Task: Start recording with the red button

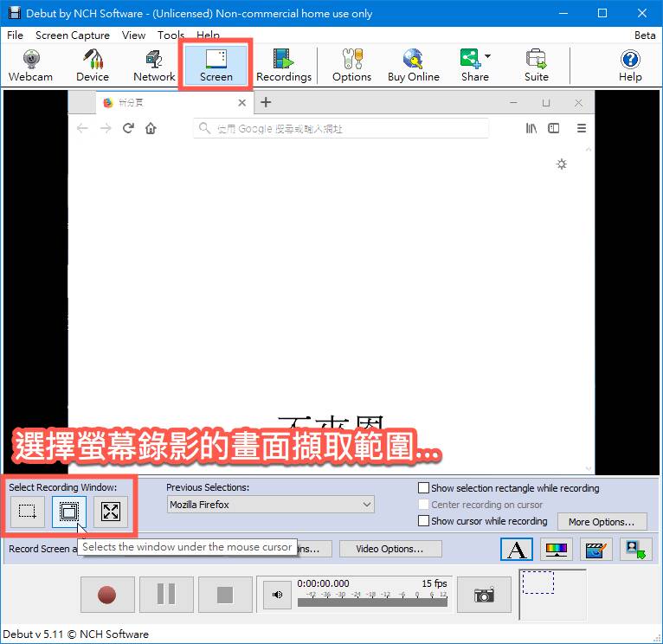Action: click(x=107, y=595)
